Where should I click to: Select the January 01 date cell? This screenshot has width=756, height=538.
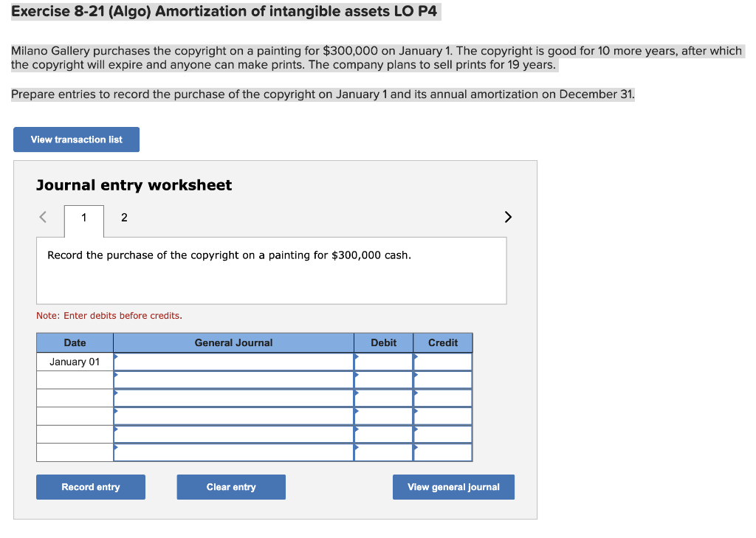pos(74,362)
